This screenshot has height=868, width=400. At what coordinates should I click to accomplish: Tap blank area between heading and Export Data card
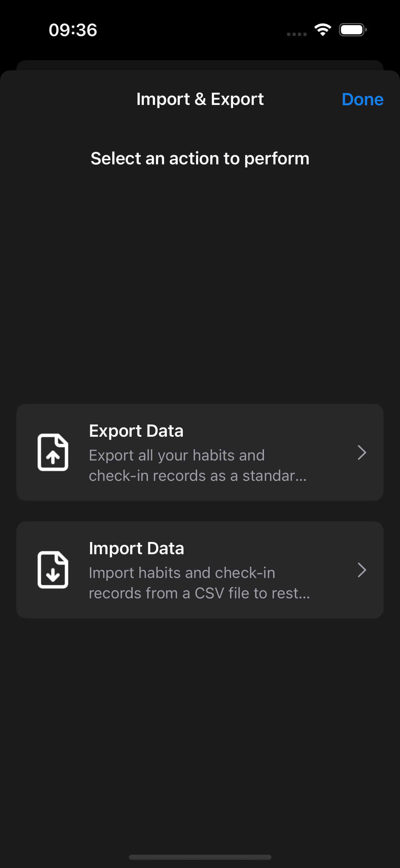[200, 285]
